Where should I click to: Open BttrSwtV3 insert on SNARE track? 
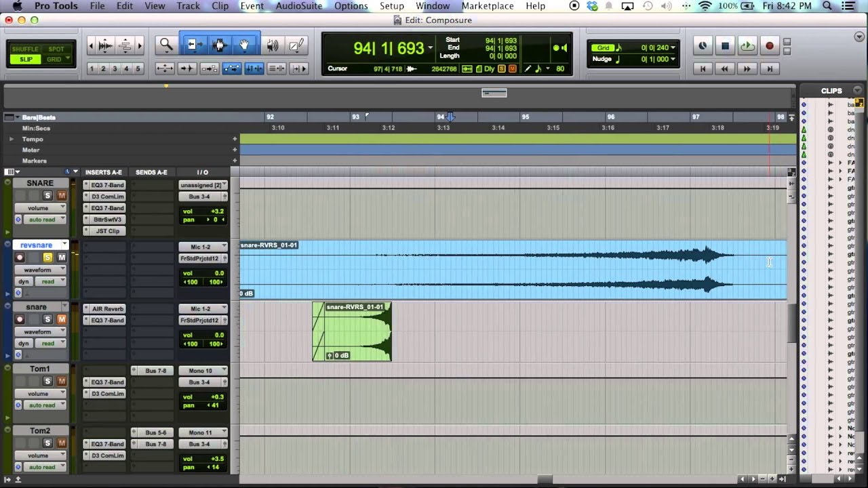tap(105, 220)
